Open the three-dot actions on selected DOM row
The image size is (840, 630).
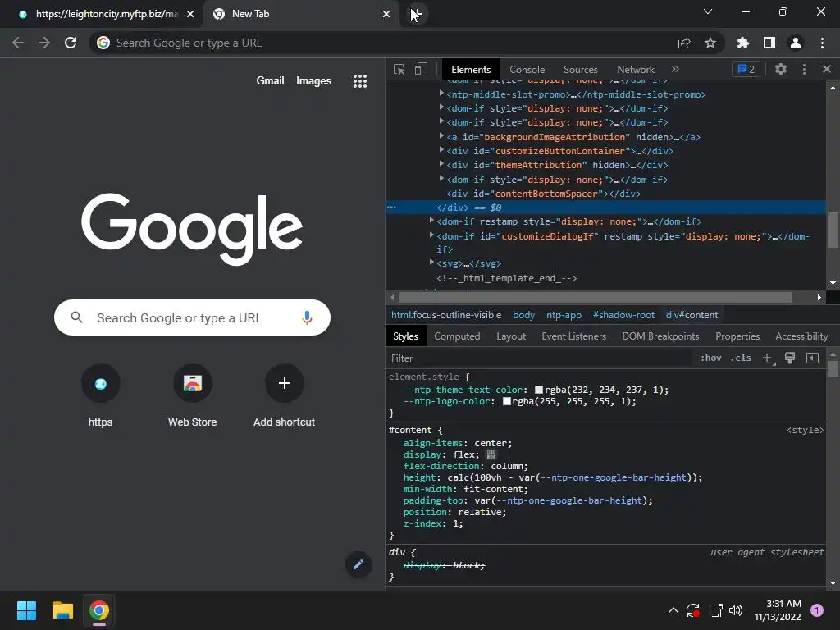click(x=391, y=208)
